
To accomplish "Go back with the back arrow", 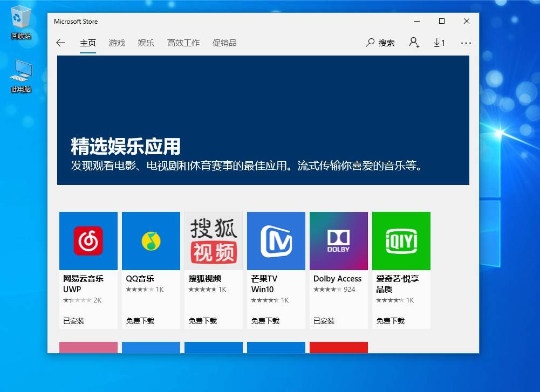I will (x=60, y=43).
